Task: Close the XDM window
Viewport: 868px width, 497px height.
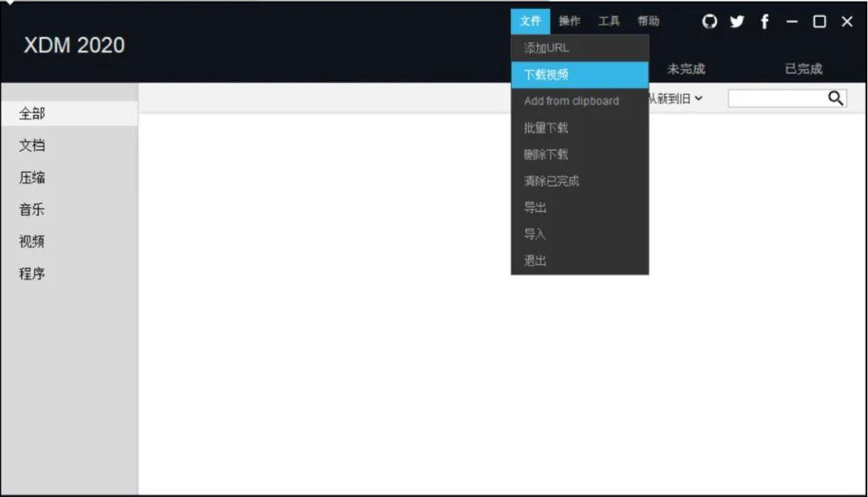Action: (x=847, y=22)
